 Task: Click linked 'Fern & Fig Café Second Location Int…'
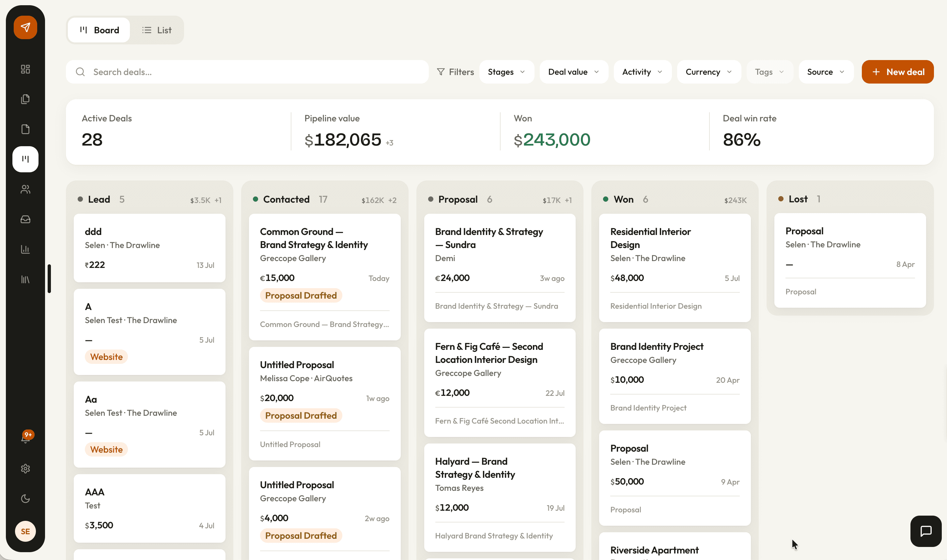(499, 421)
